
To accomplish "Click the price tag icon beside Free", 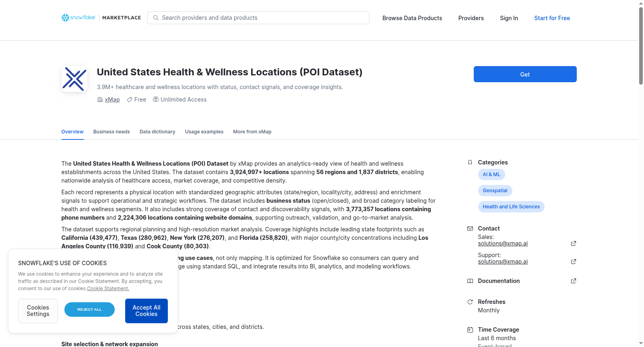I will point(130,100).
